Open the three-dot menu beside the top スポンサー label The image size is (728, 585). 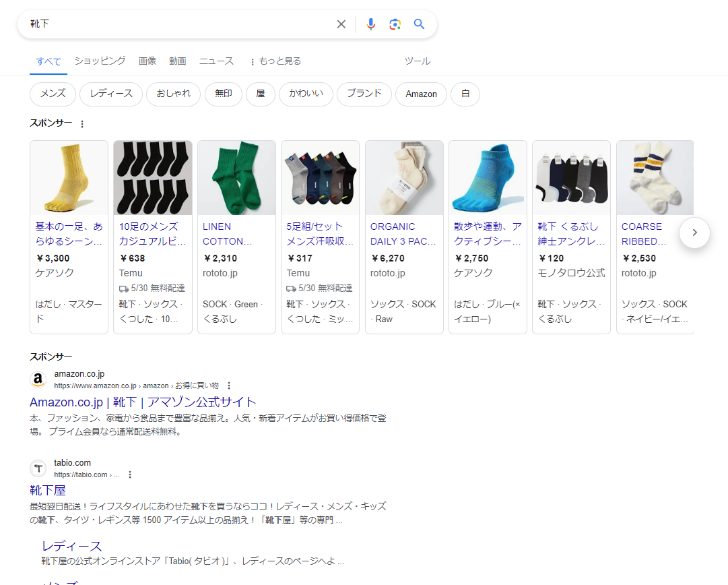click(x=82, y=124)
